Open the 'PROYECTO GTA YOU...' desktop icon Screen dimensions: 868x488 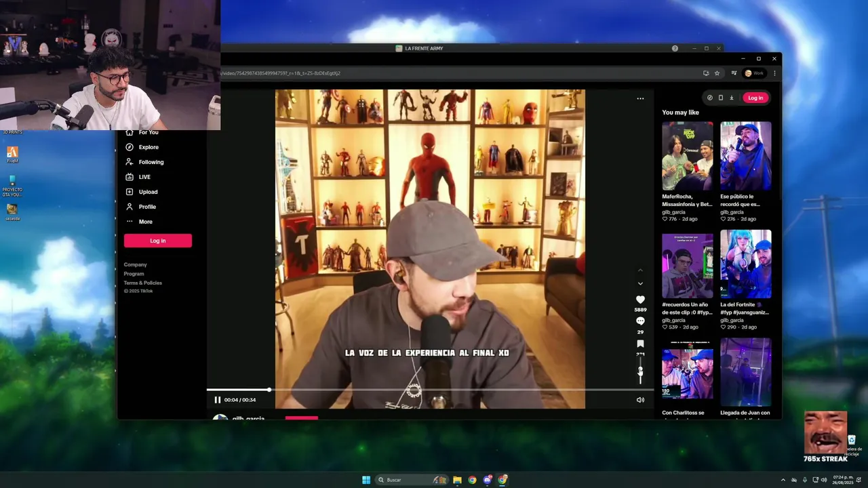(12, 186)
